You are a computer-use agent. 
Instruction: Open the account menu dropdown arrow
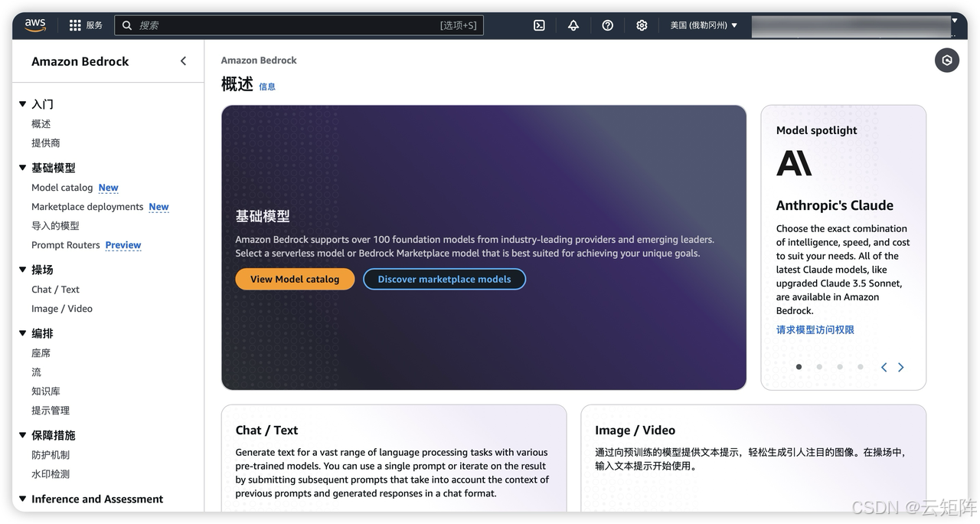[x=955, y=21]
